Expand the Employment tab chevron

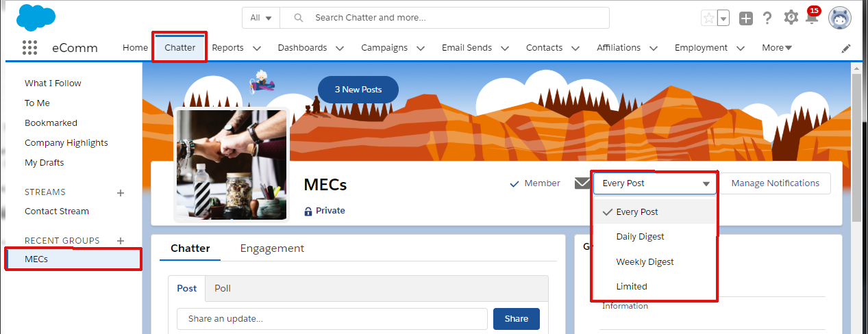click(741, 49)
